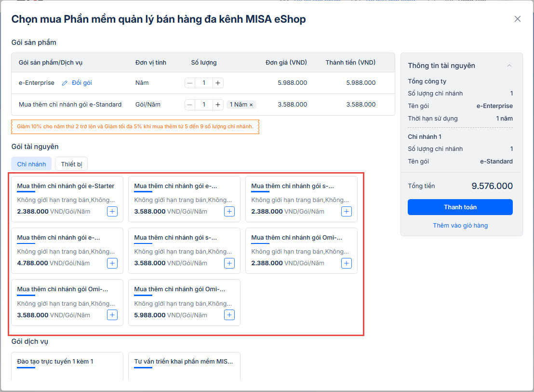Add the 4.788.000 VND branch package

coord(112,263)
